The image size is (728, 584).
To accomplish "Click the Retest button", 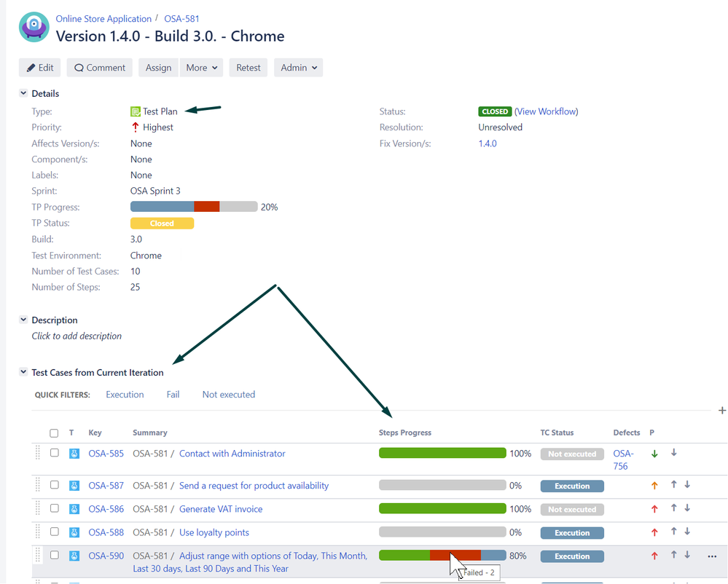I will coord(248,68).
